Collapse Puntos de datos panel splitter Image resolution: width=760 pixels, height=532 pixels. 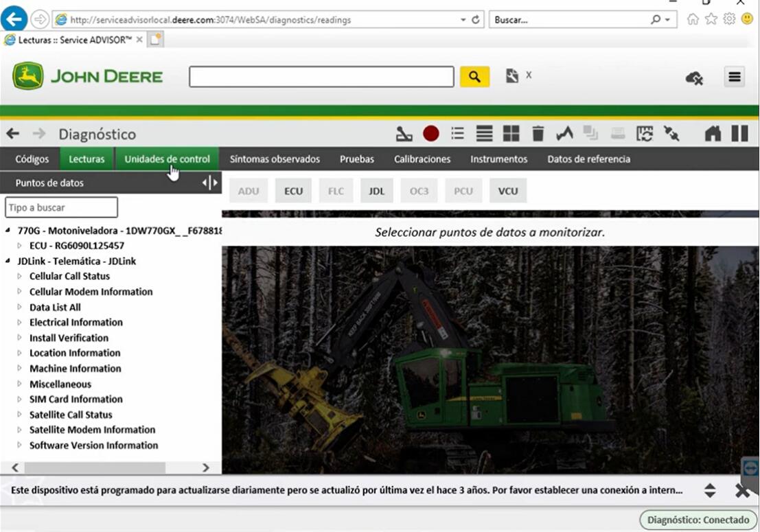click(x=210, y=183)
